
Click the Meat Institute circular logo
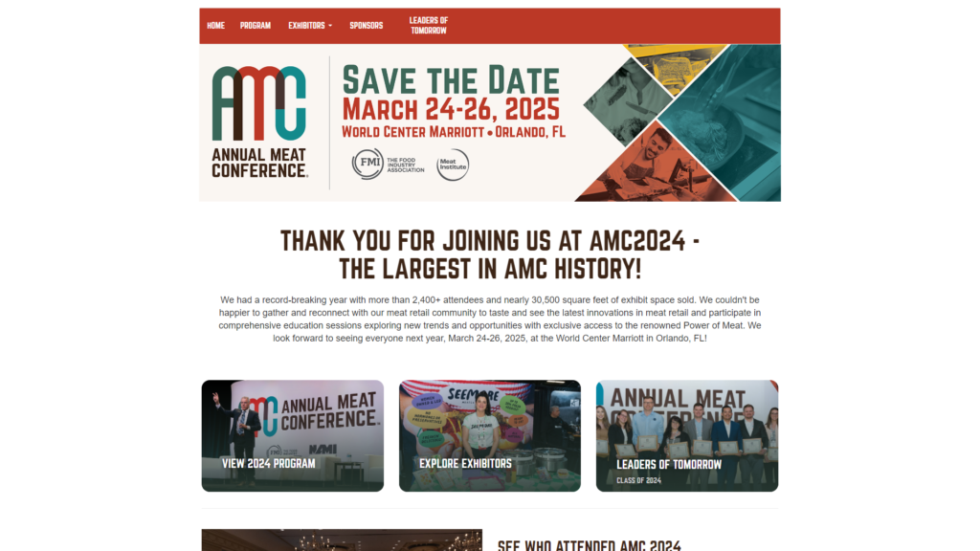(453, 165)
